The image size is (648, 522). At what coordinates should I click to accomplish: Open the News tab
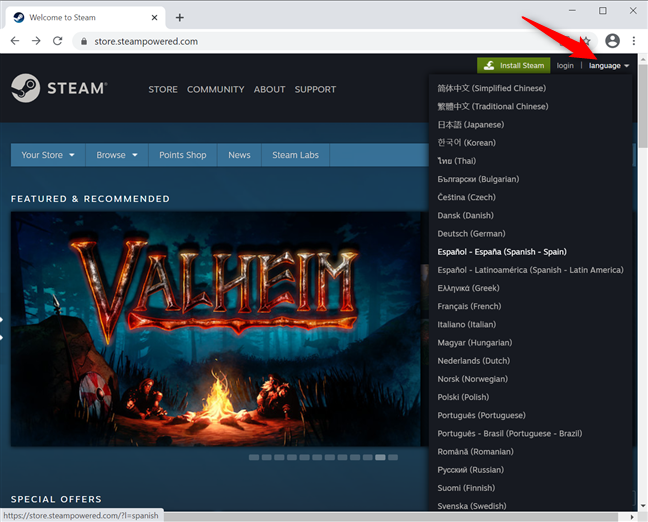239,155
